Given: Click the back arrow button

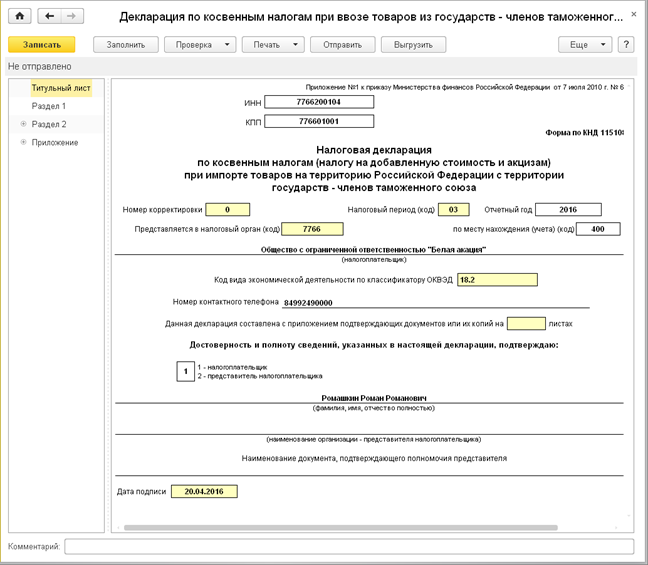Looking at the screenshot, I should (x=49, y=16).
